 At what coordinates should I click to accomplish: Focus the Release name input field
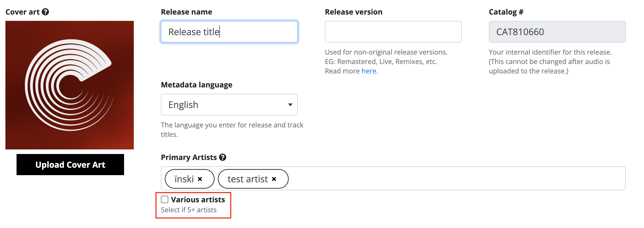coord(229,32)
